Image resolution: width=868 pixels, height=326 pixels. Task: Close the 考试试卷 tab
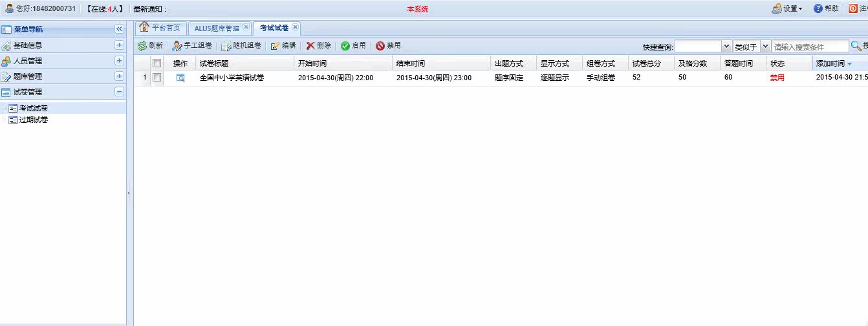295,27
